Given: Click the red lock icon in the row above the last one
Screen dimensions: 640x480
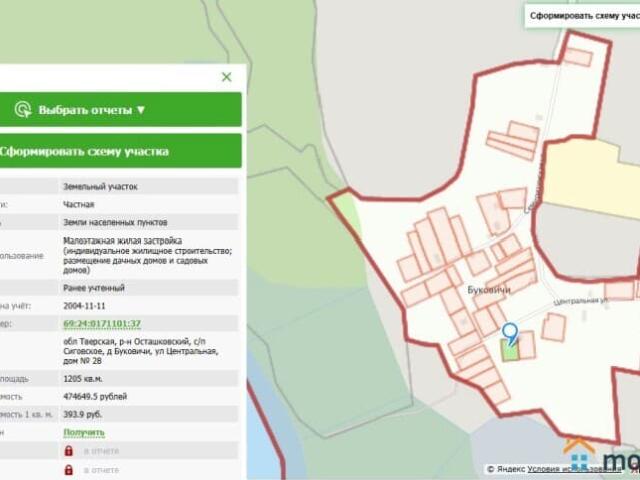Looking at the screenshot, I should coord(69,451).
